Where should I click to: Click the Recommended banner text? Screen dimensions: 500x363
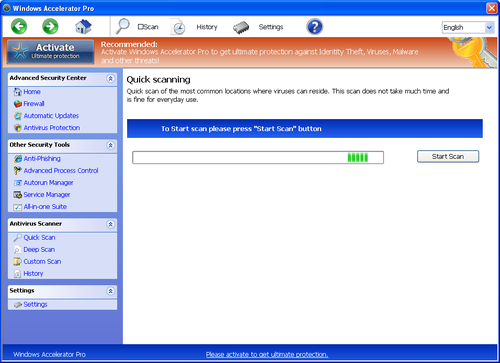(x=259, y=52)
